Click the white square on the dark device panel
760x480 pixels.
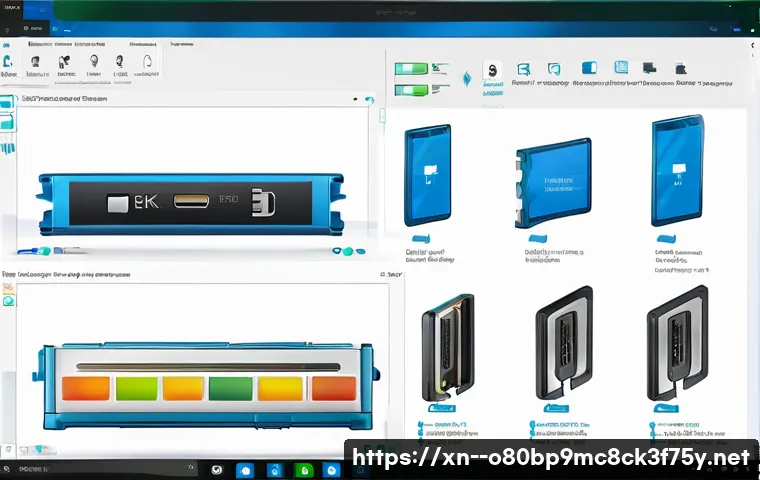[x=118, y=204]
